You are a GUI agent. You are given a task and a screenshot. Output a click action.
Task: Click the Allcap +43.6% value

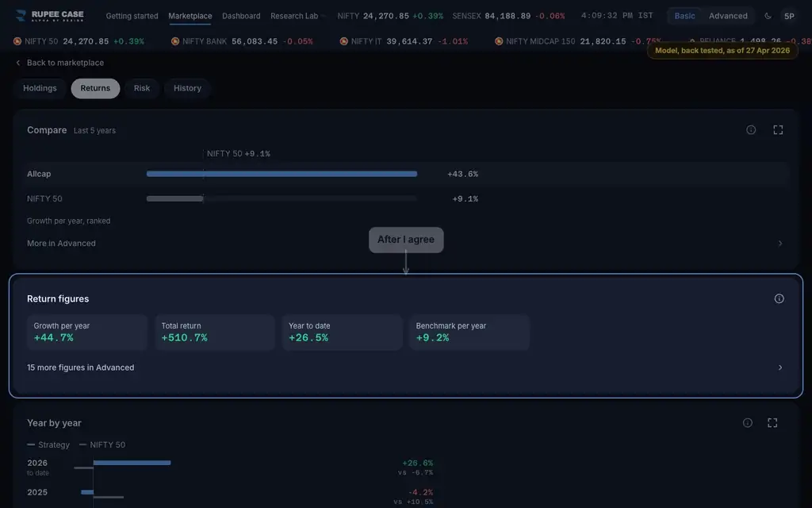coord(462,174)
